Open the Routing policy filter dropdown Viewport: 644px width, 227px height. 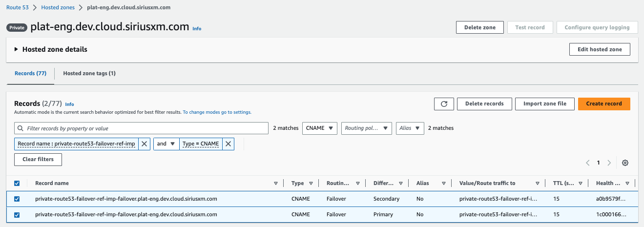367,128
